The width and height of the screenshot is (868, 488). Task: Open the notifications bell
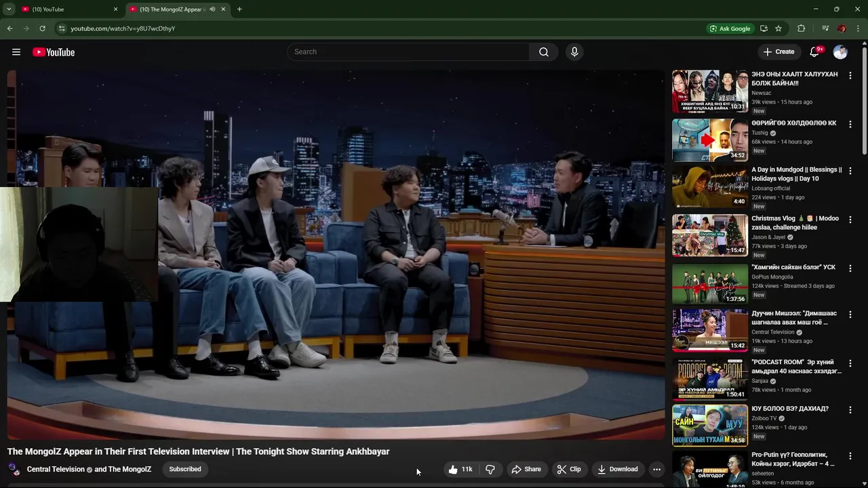tap(815, 52)
